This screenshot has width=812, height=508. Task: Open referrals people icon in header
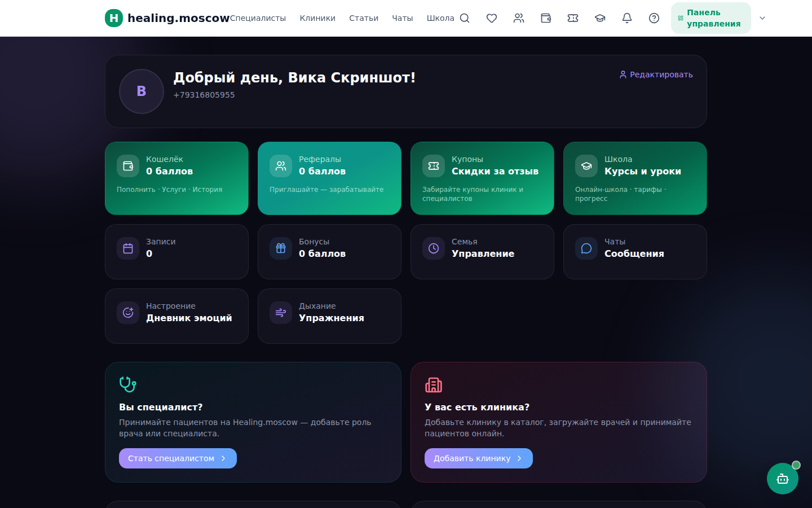519,18
